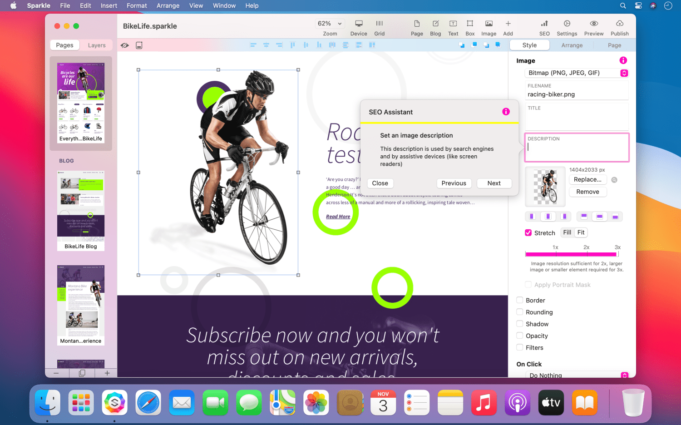Enable the Shadow checkbox
This screenshot has height=425, width=681.
pyautogui.click(x=519, y=323)
